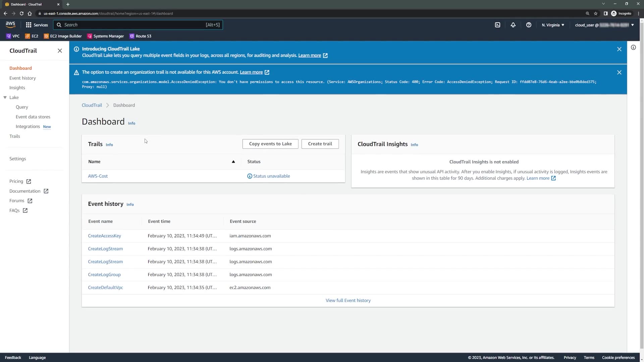Click the Create trail button
The height and width of the screenshot is (362, 644).
[320, 144]
